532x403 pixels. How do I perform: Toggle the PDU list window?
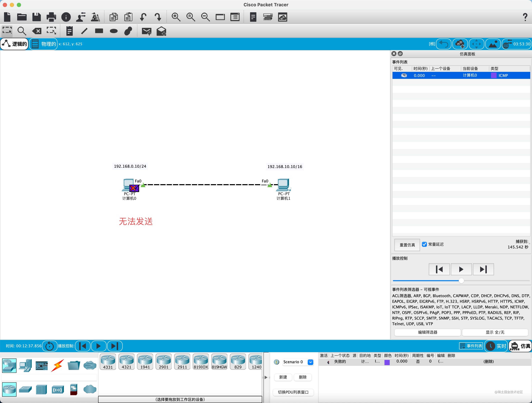(293, 392)
